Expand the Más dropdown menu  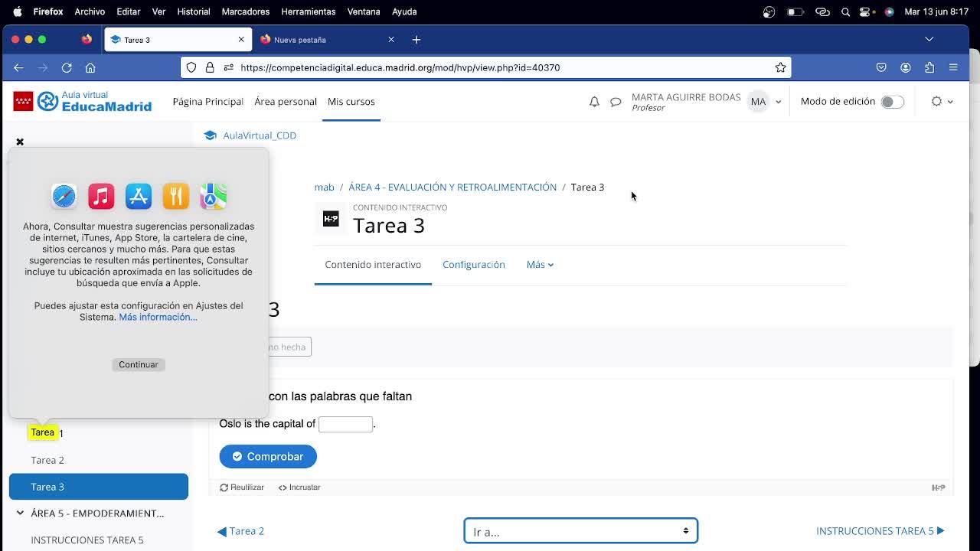point(540,265)
